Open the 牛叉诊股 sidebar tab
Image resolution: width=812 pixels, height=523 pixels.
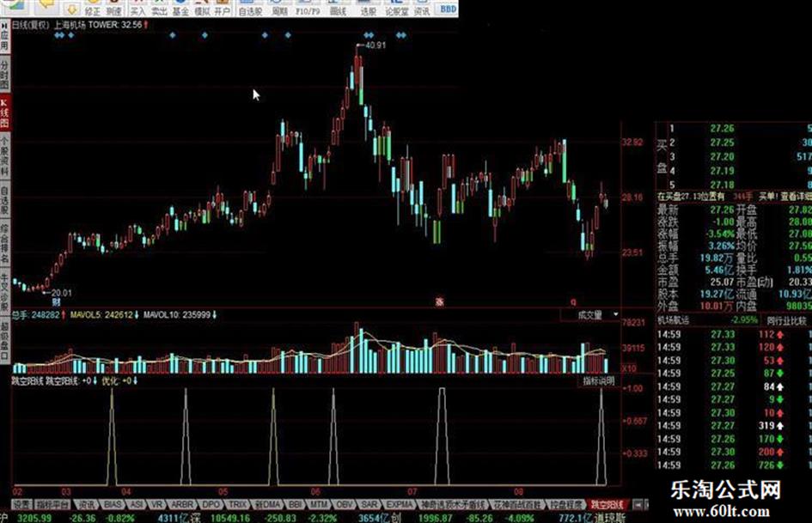coord(4,290)
